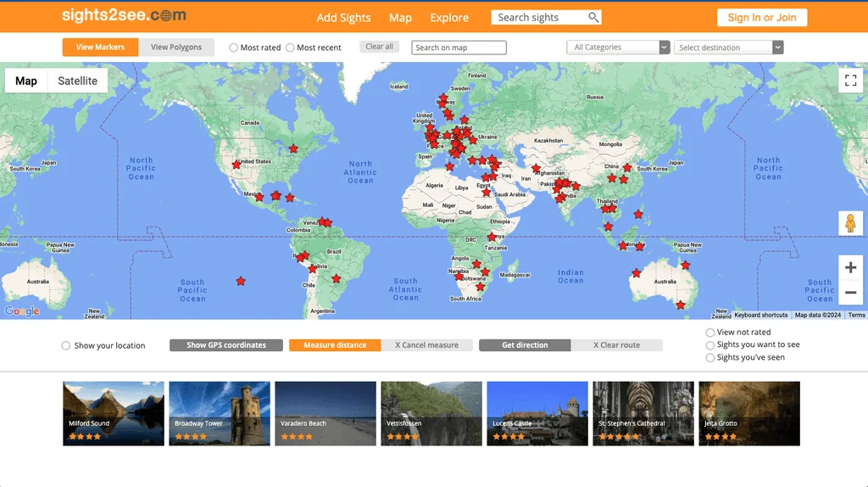
Task: Open the Google logo on map
Action: tap(22, 311)
